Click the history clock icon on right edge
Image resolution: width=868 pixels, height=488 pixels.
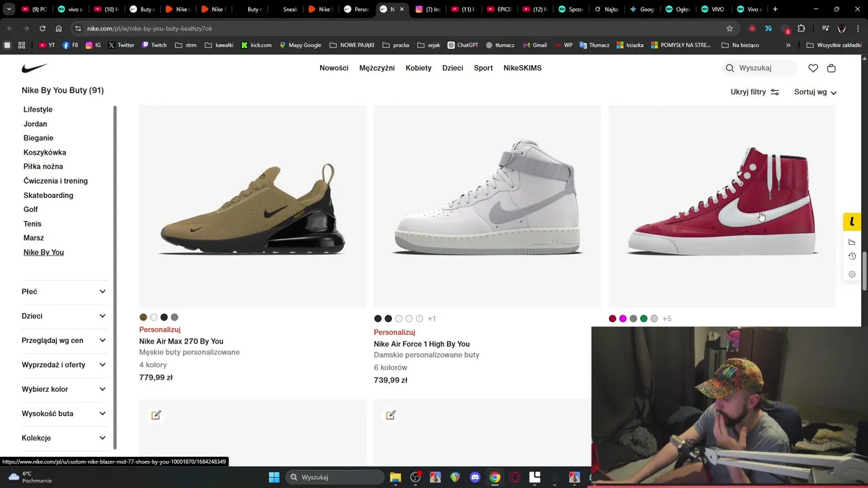click(852, 256)
